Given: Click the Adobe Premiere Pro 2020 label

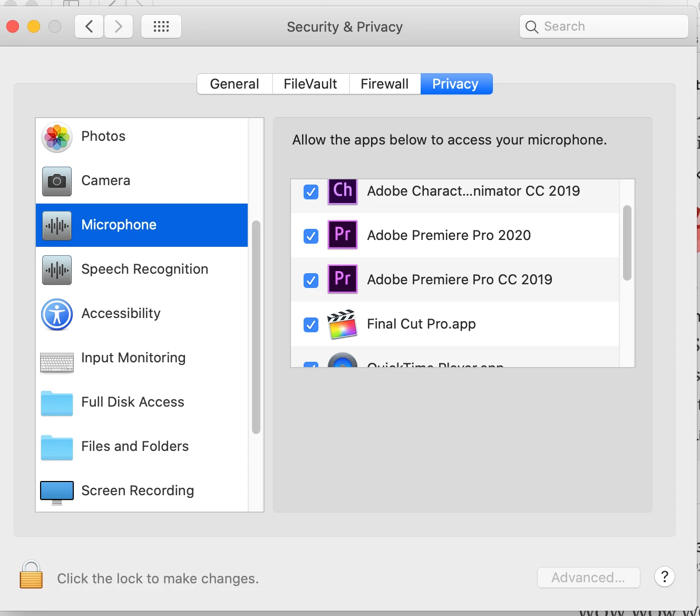Looking at the screenshot, I should coord(449,235).
